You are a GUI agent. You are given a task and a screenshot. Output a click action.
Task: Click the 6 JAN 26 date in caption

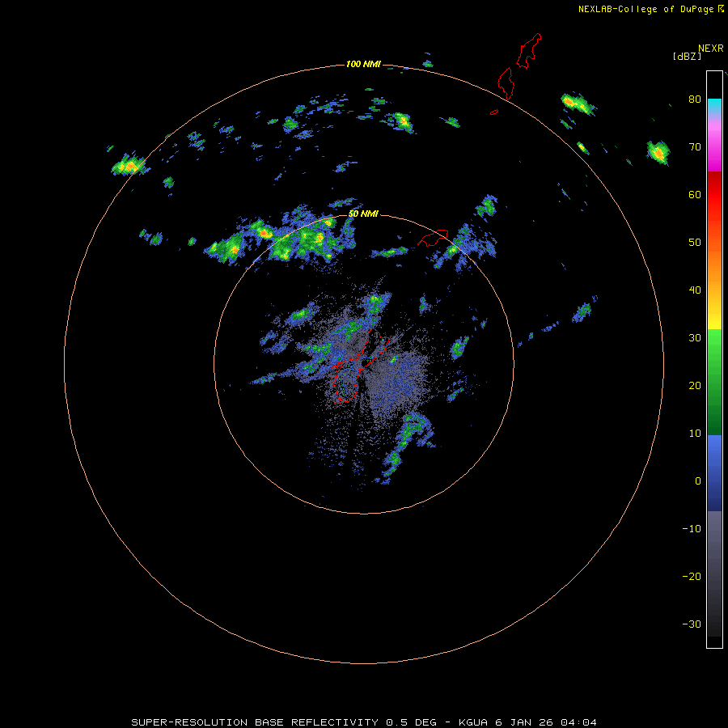(525, 722)
